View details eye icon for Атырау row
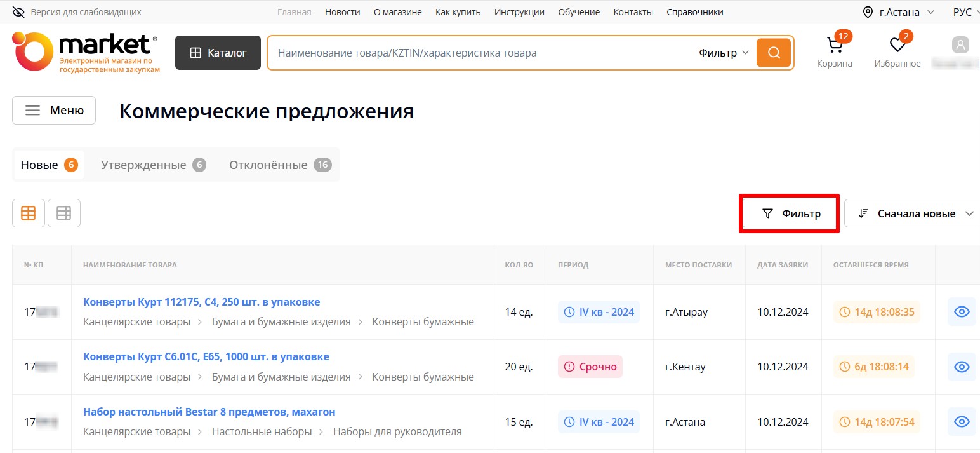The width and height of the screenshot is (980, 453). (x=962, y=312)
